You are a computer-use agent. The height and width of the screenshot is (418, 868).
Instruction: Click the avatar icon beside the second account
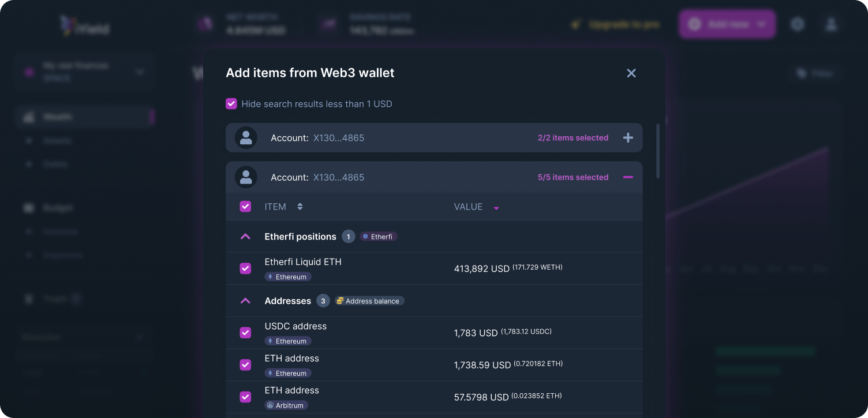pyautogui.click(x=246, y=177)
